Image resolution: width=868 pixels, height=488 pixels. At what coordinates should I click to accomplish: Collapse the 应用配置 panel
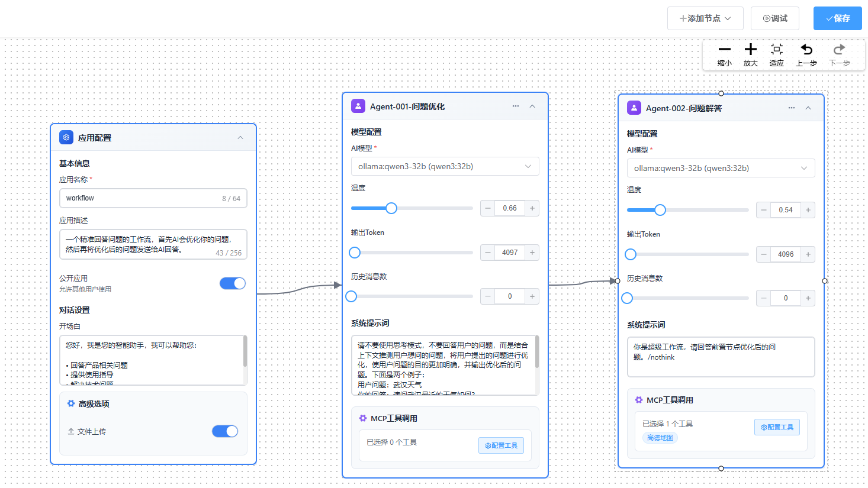pos(240,138)
